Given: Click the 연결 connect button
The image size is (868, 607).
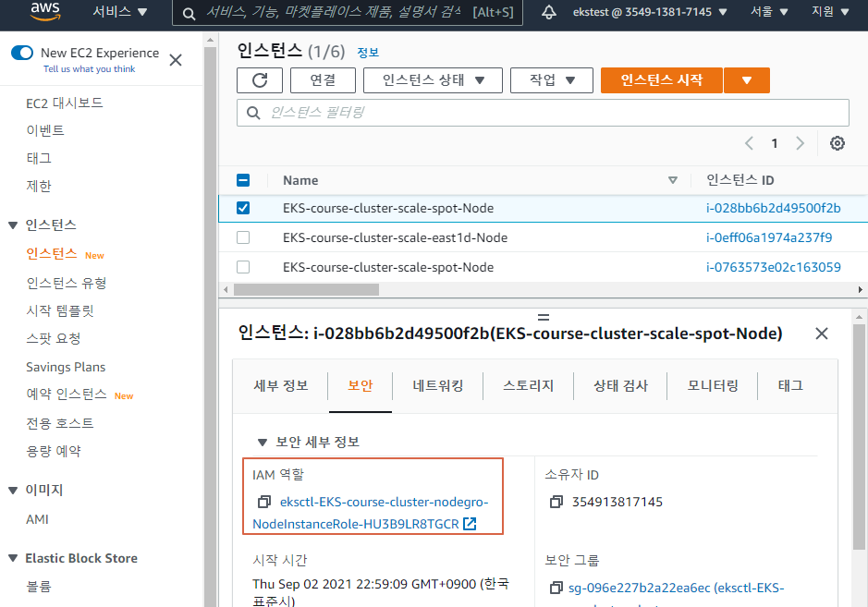Looking at the screenshot, I should coord(323,80).
